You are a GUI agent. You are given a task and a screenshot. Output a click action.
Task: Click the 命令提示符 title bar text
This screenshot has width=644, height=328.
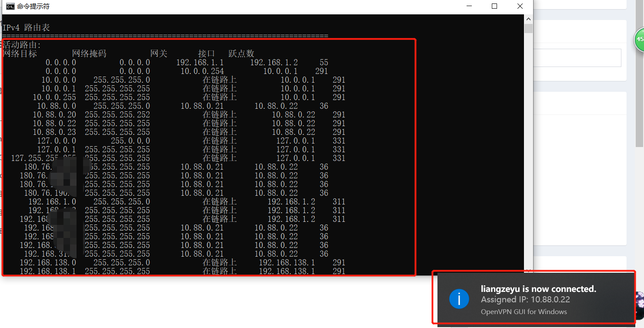pyautogui.click(x=33, y=7)
